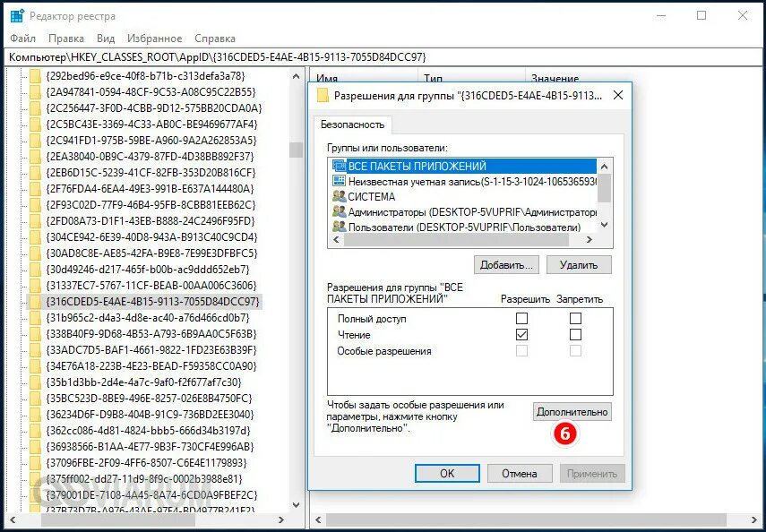This screenshot has width=766, height=532.
Task: Open the Избранное menu
Action: click(154, 39)
